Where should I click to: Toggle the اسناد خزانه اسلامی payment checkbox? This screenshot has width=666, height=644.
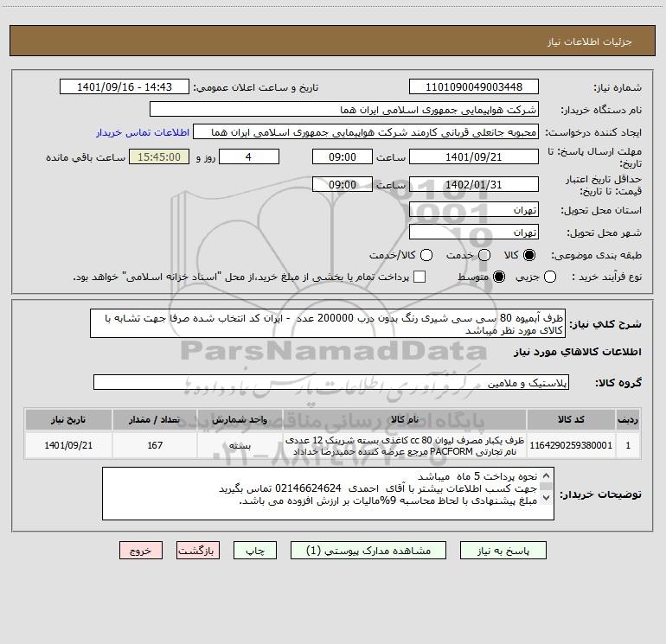pyautogui.click(x=419, y=277)
